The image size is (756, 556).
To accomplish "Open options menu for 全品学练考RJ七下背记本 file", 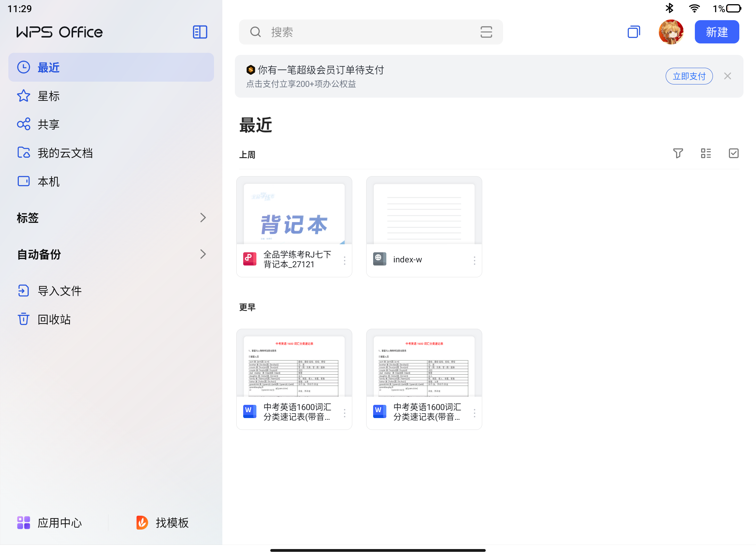I will pyautogui.click(x=344, y=260).
